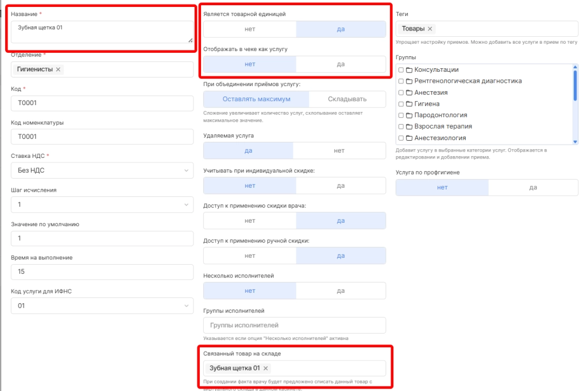Open the Ставка НДС dropdown
Image resolution: width=588 pixels, height=391 pixels.
(102, 171)
